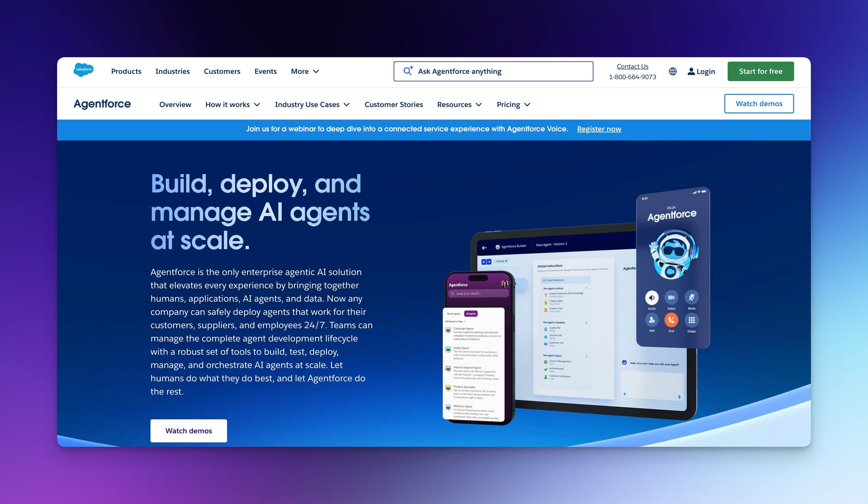Viewport: 868px width, 504px height.
Task: Open the Dialer keypad icon
Action: (x=691, y=320)
